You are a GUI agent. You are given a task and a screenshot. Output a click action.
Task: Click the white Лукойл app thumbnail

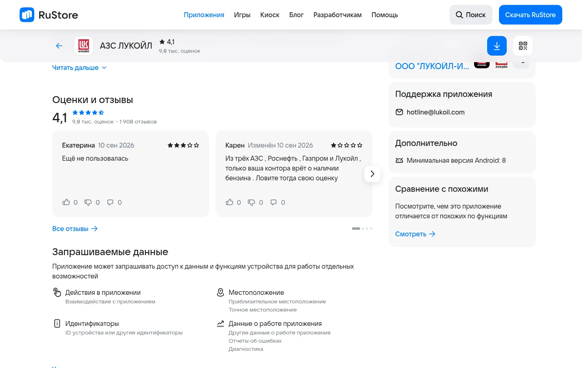501,65
